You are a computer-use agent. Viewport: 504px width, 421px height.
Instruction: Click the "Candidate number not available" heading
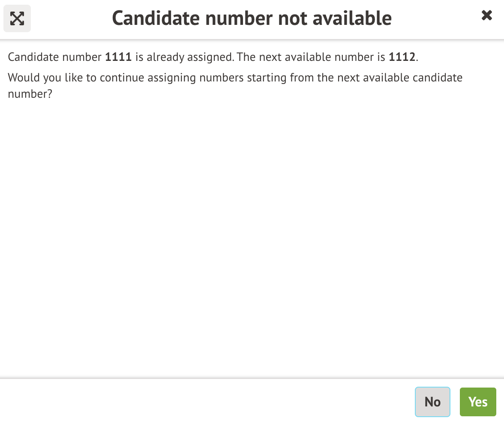tap(252, 18)
